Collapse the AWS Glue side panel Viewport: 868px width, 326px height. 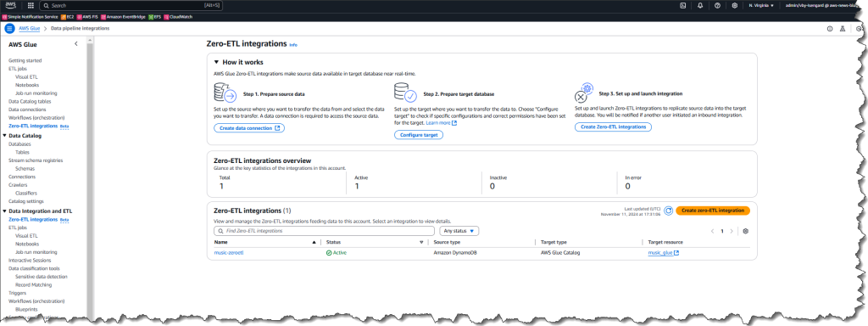point(75,44)
